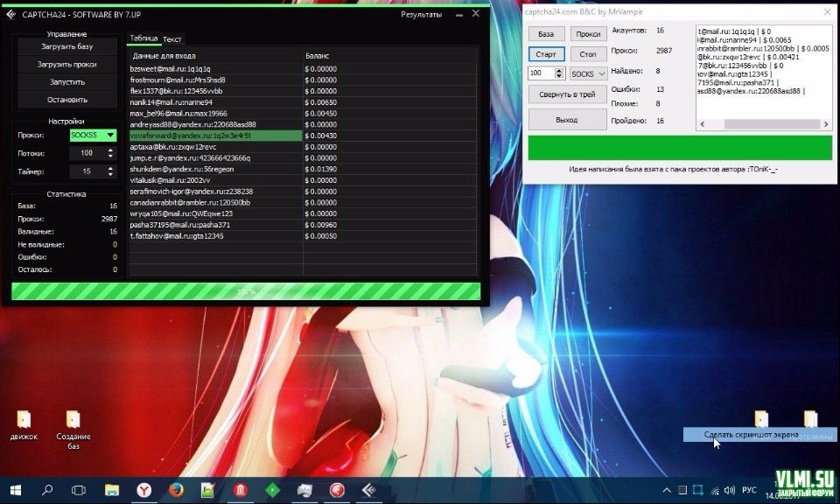Click the green striped progress bar

point(246,290)
